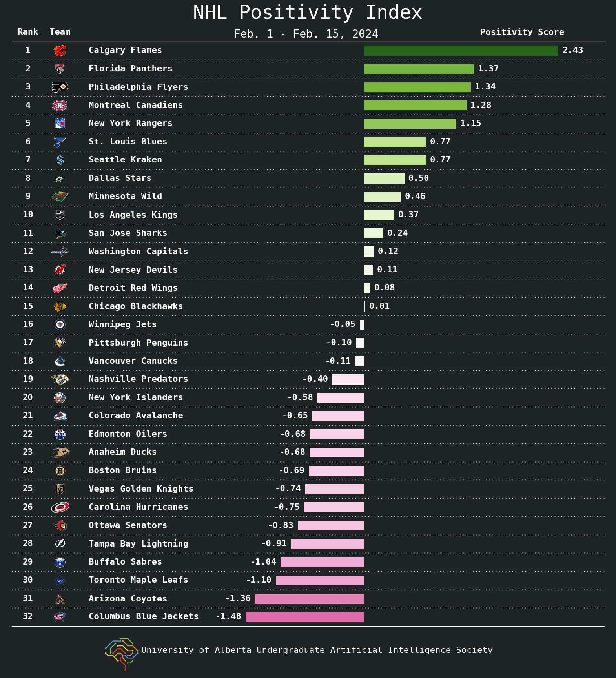Click the Positivity Score column header
Screen dimensions: 616x678
(522, 32)
